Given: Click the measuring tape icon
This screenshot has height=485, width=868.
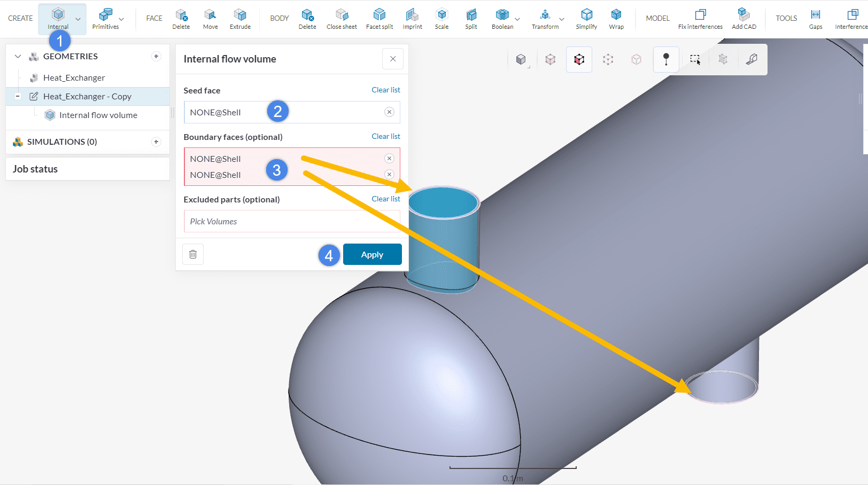Looking at the screenshot, I should (x=751, y=59).
